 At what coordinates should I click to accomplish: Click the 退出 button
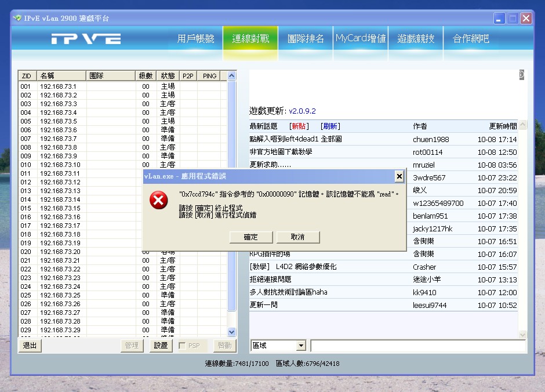[x=30, y=346]
